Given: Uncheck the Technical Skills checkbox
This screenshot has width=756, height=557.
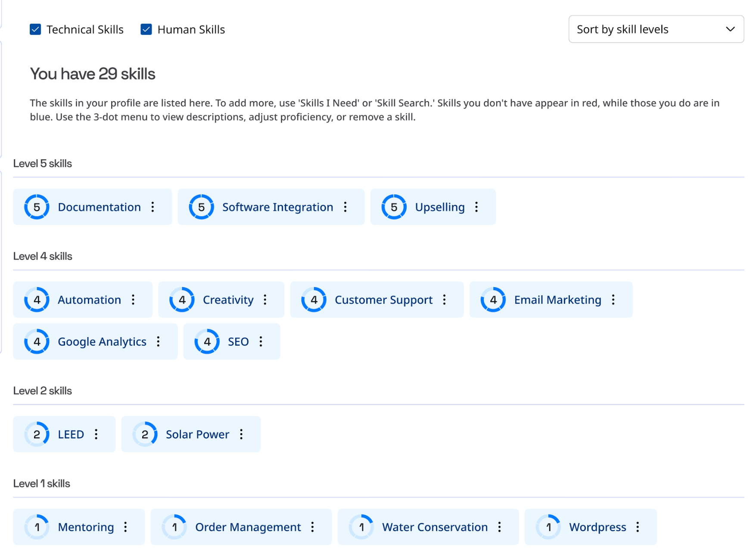Looking at the screenshot, I should click(35, 29).
